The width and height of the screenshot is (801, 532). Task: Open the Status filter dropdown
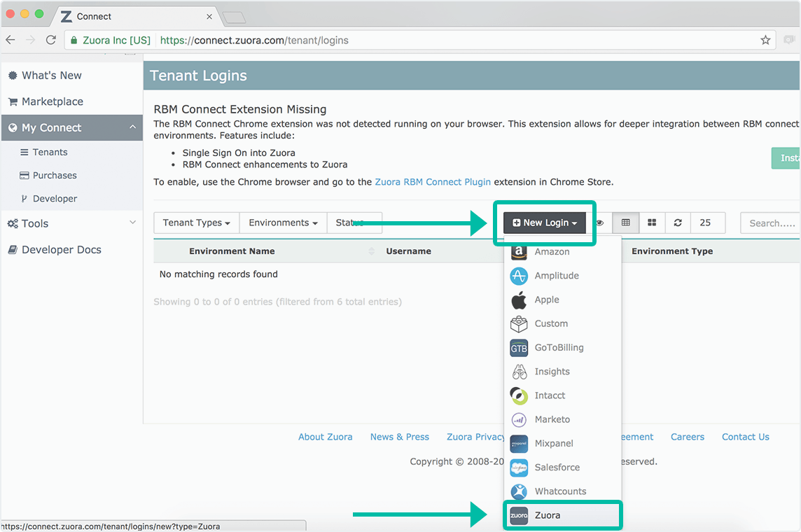click(x=354, y=223)
